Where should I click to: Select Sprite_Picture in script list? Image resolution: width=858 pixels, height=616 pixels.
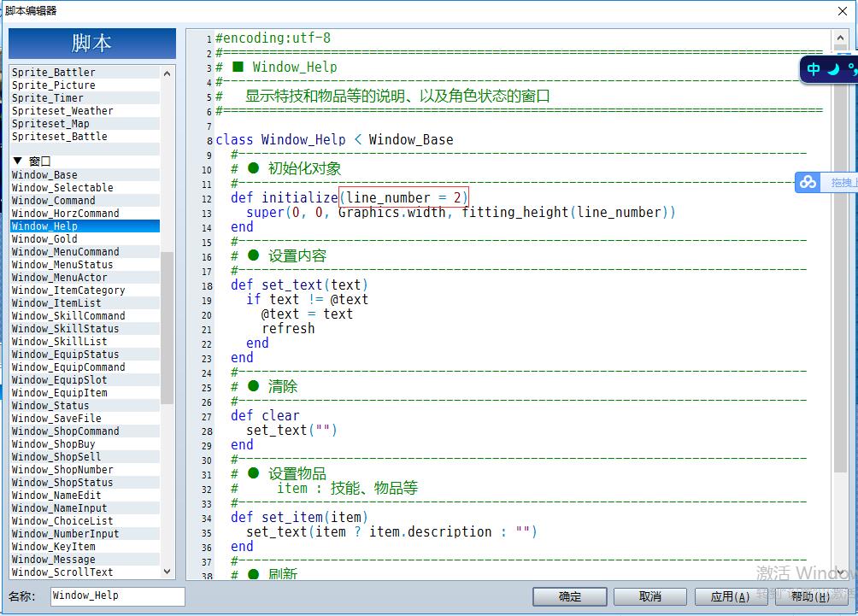pyautogui.click(x=85, y=85)
